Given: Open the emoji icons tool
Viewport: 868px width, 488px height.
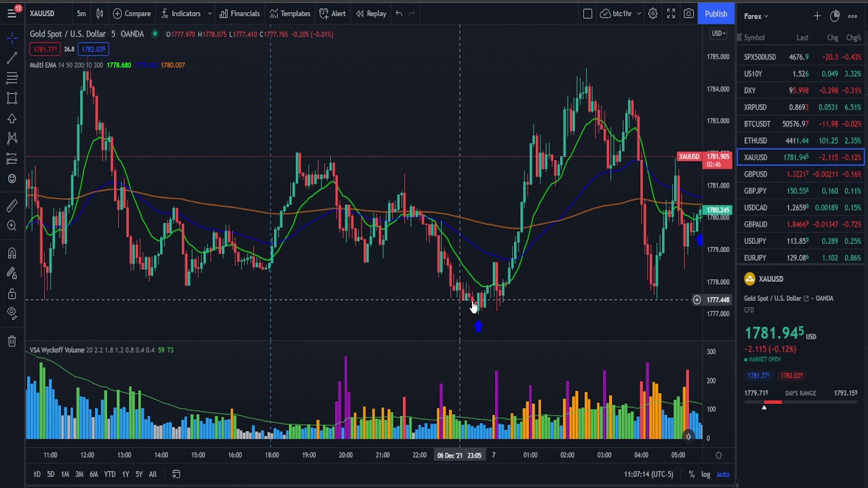Looking at the screenshot, I should pos(12,178).
